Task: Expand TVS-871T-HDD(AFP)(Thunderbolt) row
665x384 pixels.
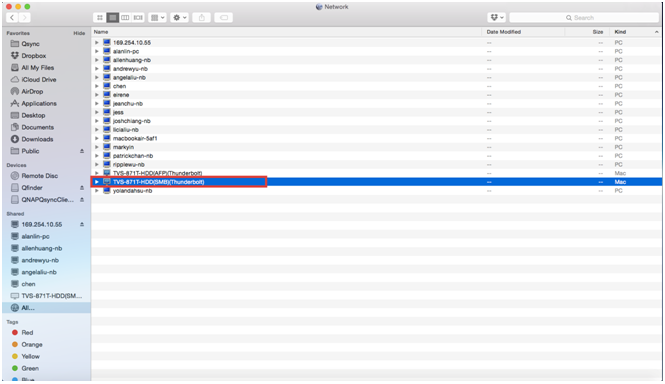Action: [97, 173]
